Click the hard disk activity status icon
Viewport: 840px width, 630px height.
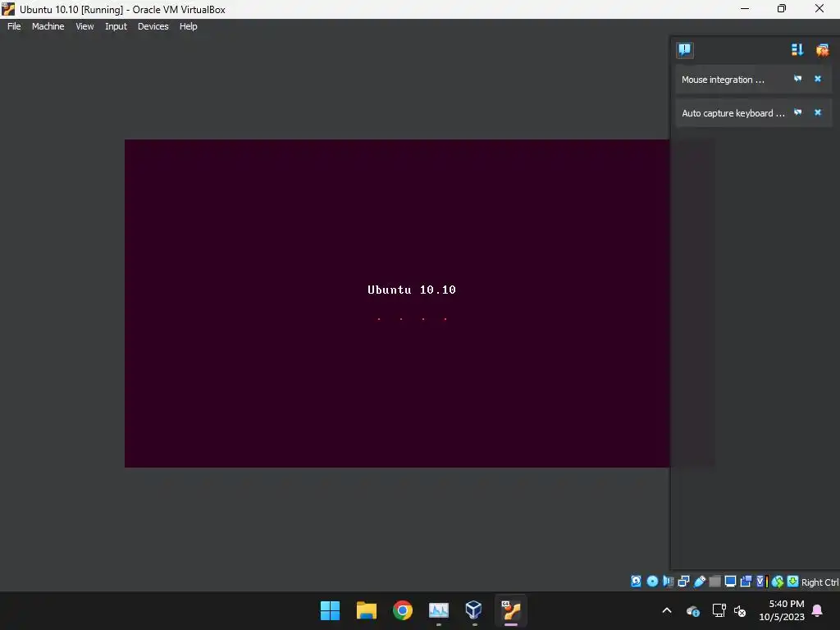pos(636,582)
